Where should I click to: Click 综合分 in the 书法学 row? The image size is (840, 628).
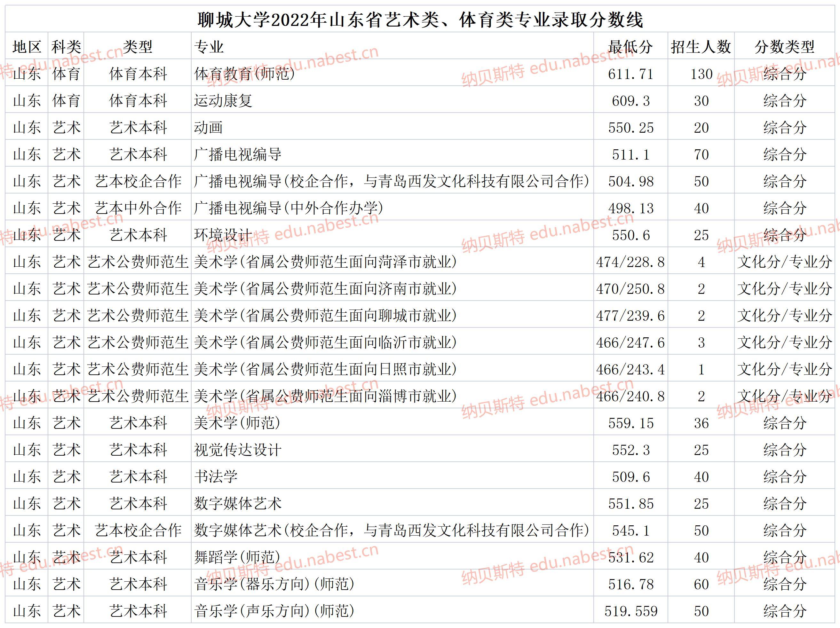coord(785,477)
